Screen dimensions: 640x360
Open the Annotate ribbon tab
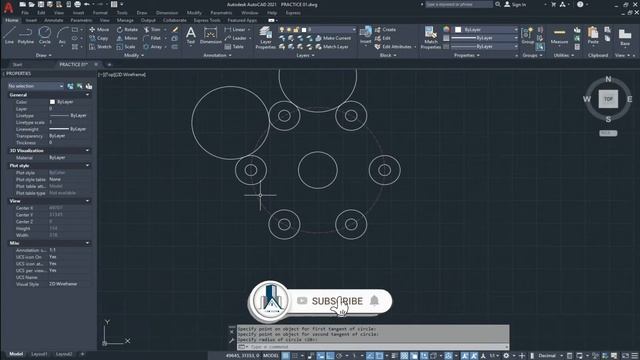(53, 20)
